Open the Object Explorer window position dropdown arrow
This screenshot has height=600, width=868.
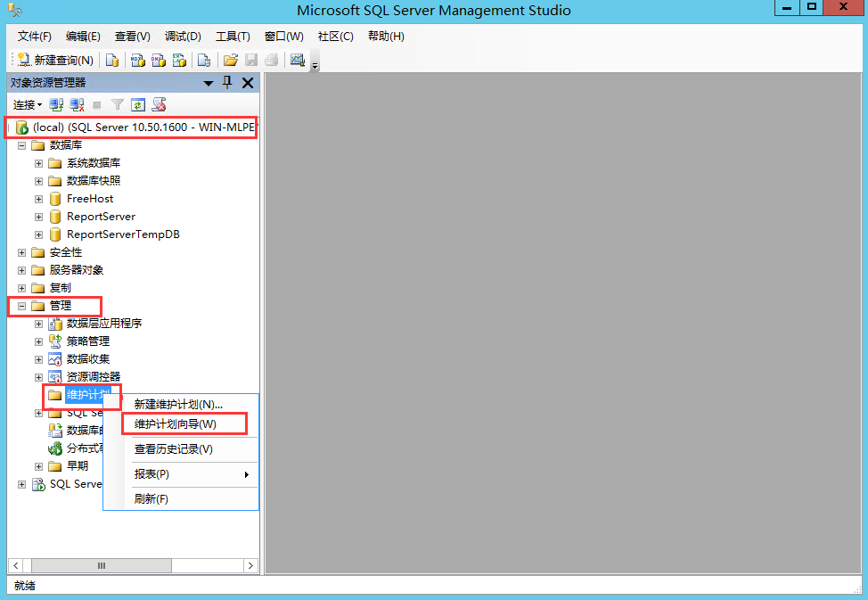click(209, 83)
